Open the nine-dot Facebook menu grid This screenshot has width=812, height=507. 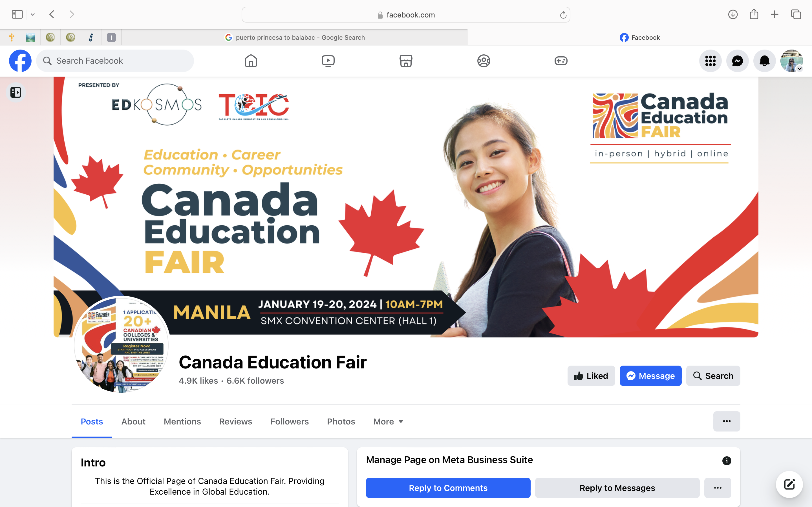(x=710, y=61)
